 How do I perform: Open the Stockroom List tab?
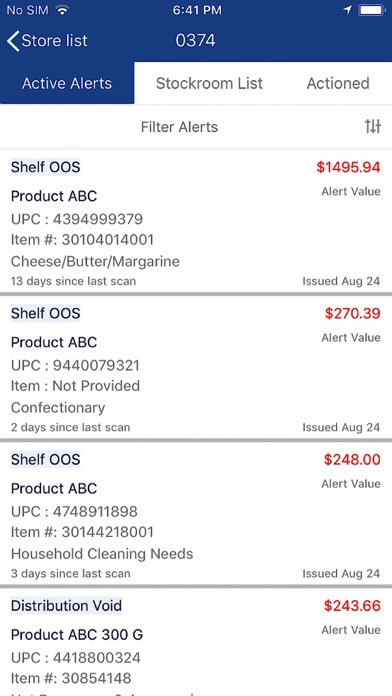pyautogui.click(x=210, y=83)
